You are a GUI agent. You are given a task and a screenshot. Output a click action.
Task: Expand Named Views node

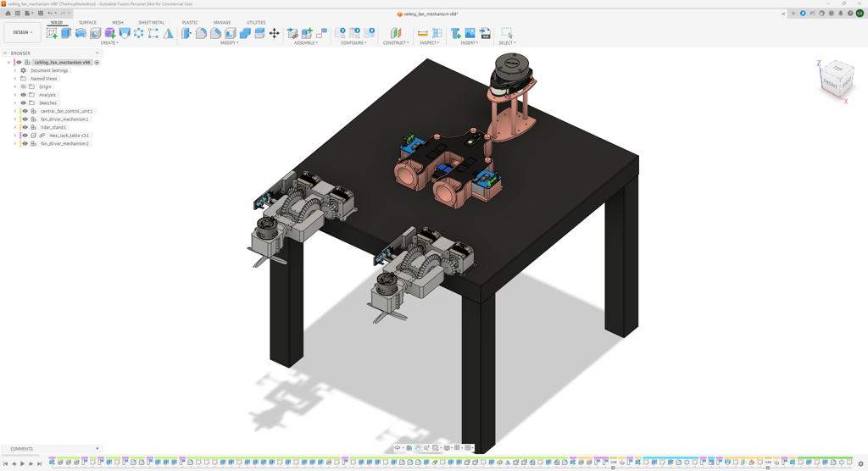[15, 79]
